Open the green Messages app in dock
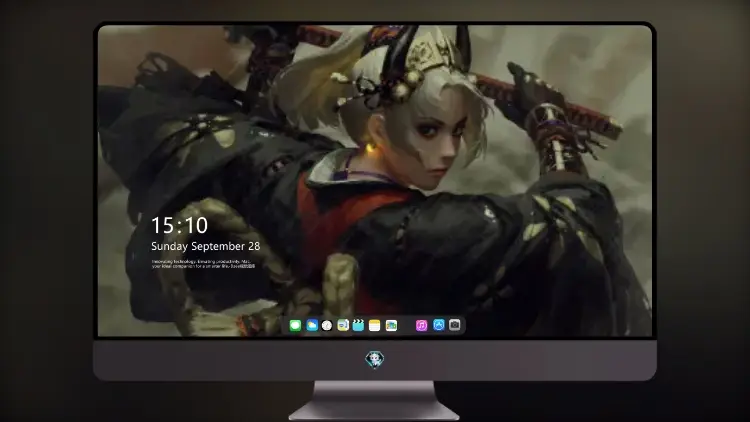This screenshot has height=422, width=750. [295, 325]
